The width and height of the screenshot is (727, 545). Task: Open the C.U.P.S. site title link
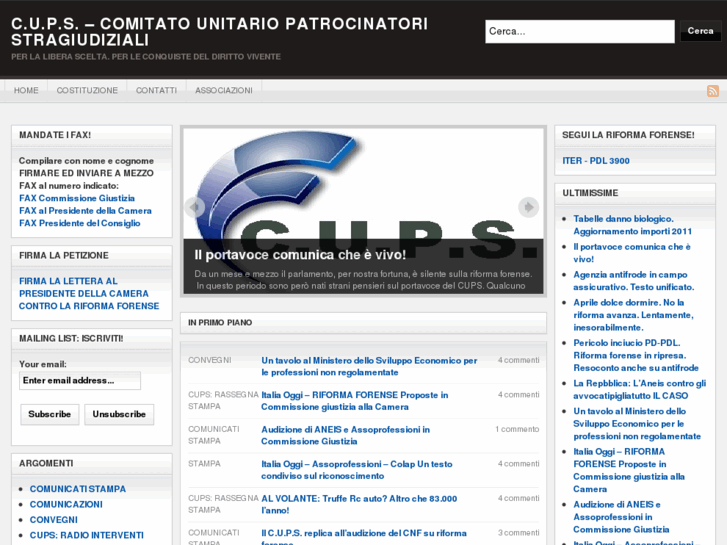pyautogui.click(x=219, y=32)
